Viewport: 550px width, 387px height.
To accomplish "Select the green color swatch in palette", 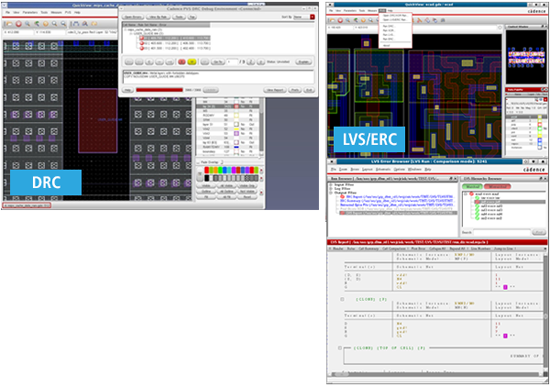I will 220,170.
